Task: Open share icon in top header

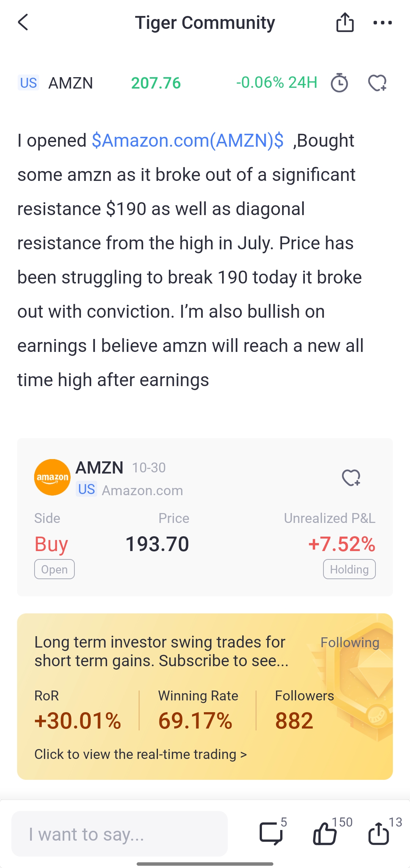Action: [345, 22]
